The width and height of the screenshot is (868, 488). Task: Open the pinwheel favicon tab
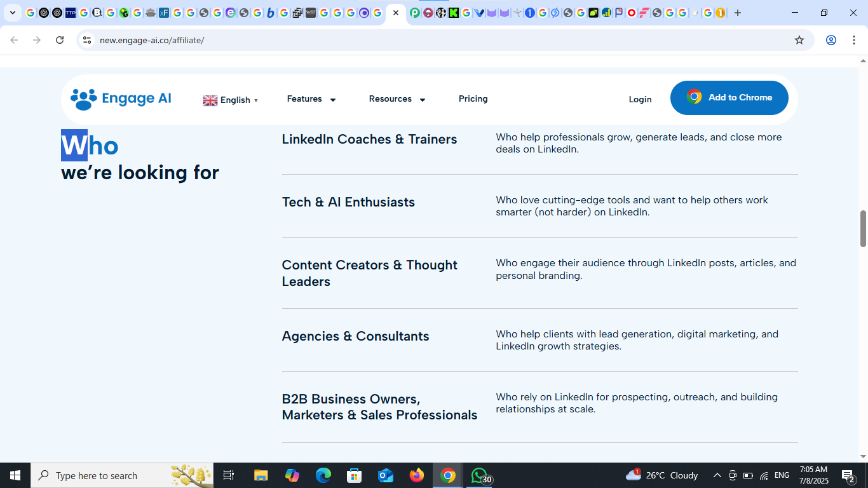click(x=517, y=13)
